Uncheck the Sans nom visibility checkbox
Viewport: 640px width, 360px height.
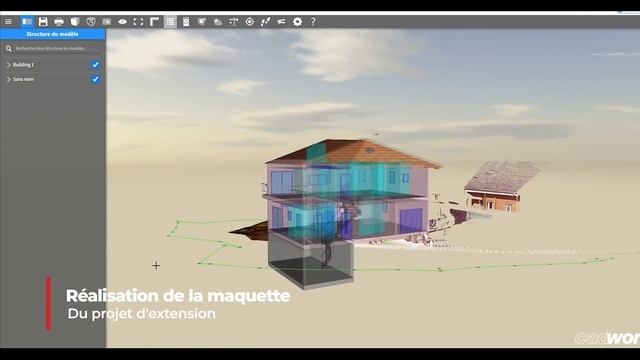point(95,79)
